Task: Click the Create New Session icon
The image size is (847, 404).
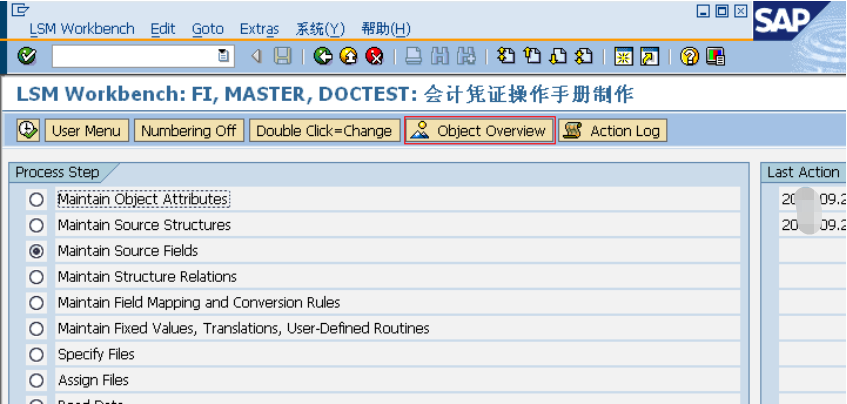Action: point(623,56)
